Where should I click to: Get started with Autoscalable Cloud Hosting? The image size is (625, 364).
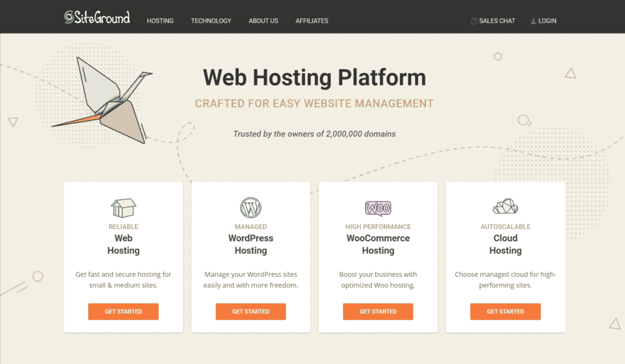click(505, 311)
